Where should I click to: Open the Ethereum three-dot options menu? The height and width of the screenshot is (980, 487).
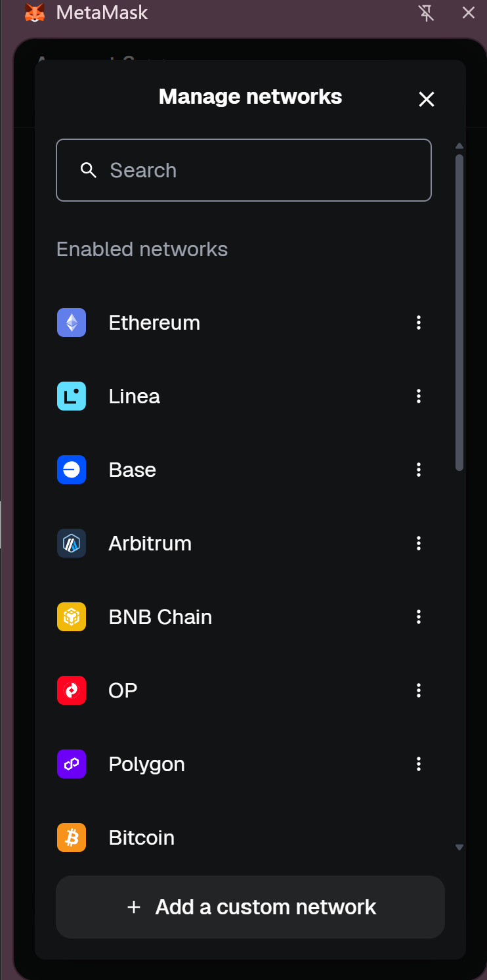(418, 323)
